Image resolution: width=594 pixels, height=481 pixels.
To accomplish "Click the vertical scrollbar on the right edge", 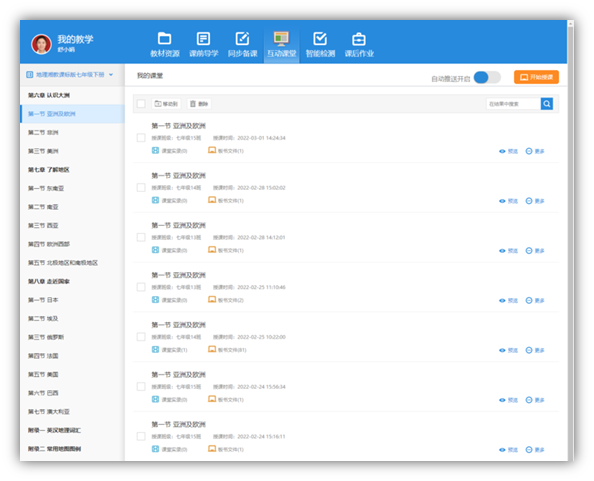I will (x=571, y=241).
